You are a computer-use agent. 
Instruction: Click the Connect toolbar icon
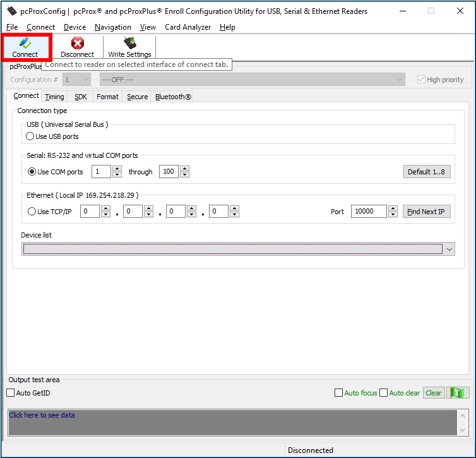[25, 43]
